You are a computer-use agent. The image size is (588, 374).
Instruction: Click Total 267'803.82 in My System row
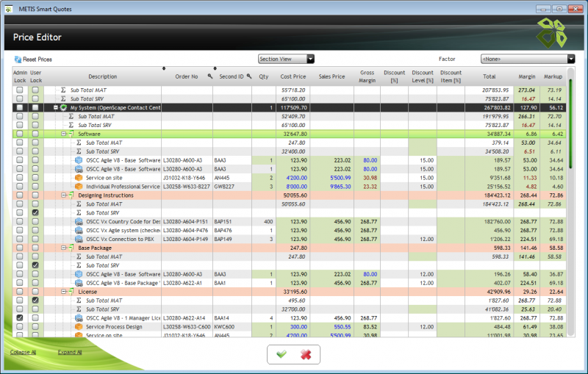click(489, 107)
